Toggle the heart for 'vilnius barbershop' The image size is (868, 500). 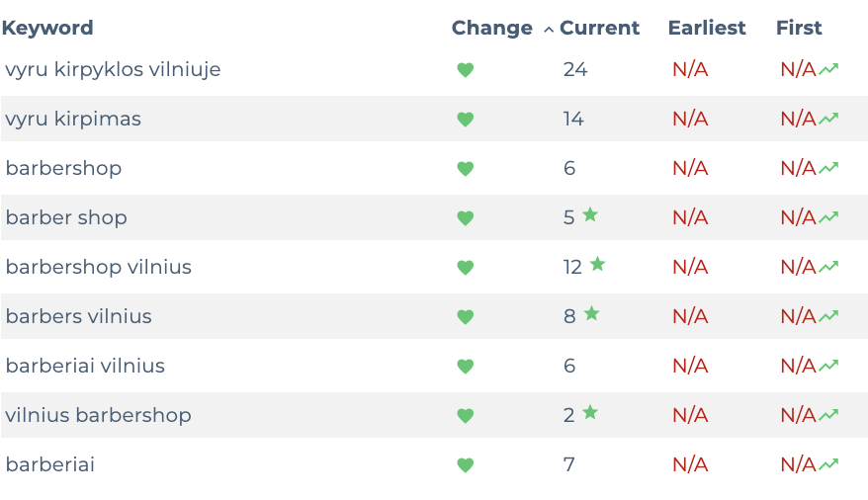pos(465,416)
